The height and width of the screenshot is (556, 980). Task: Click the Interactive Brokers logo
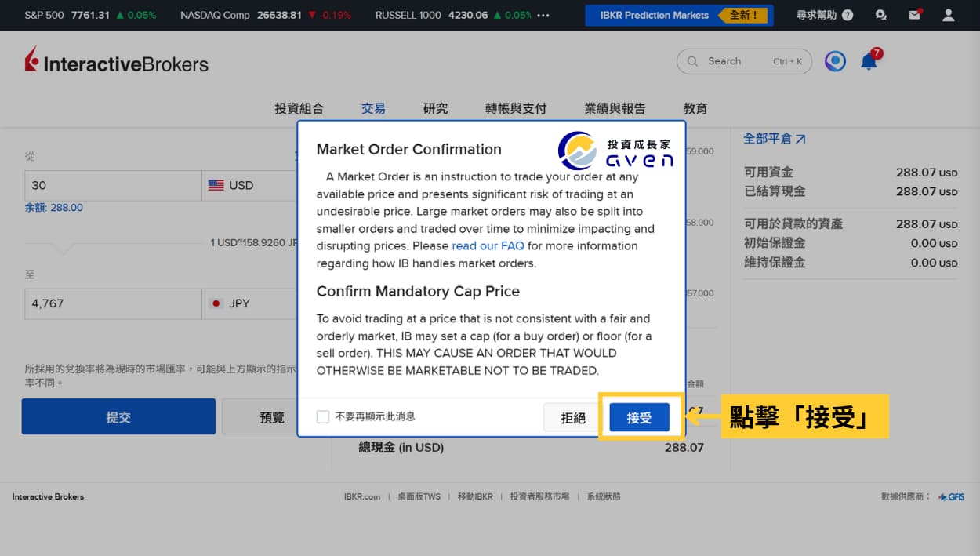pos(116,61)
